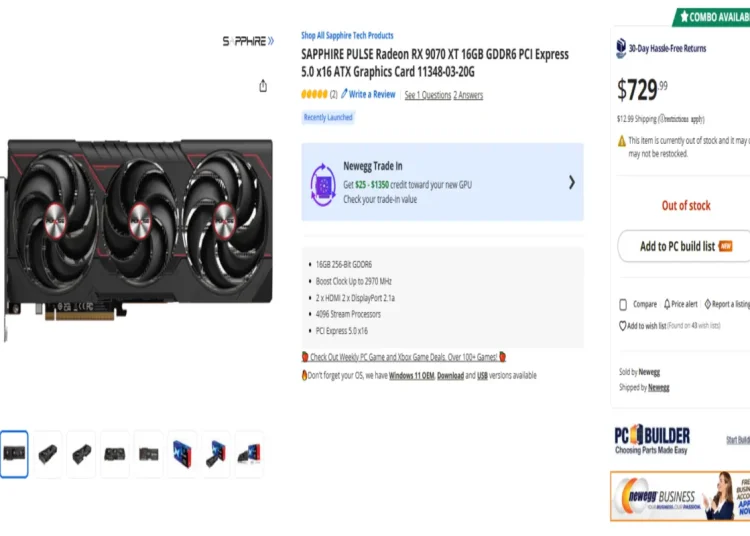Image resolution: width=750 pixels, height=536 pixels.
Task: Open the Windows 11 OEM link
Action: point(411,376)
